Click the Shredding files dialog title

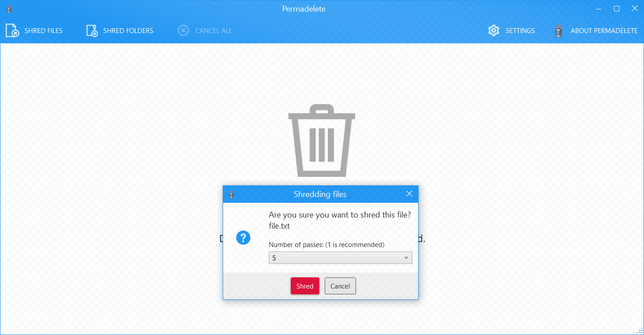point(320,194)
